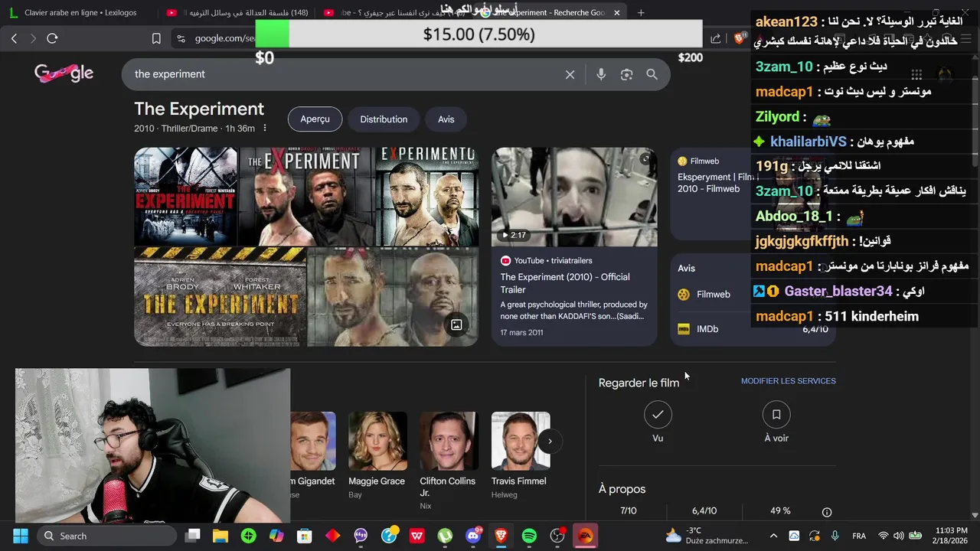Open the Wi-Fi network tray icon

(x=884, y=536)
